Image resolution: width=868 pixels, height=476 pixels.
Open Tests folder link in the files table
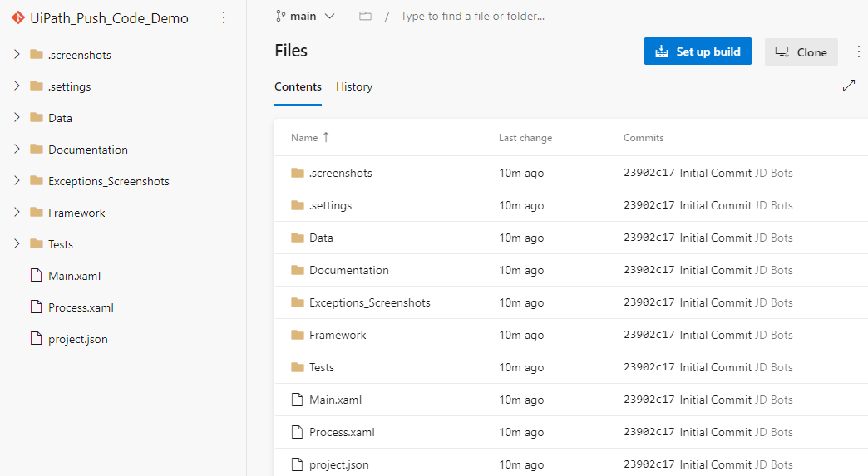pyautogui.click(x=322, y=368)
